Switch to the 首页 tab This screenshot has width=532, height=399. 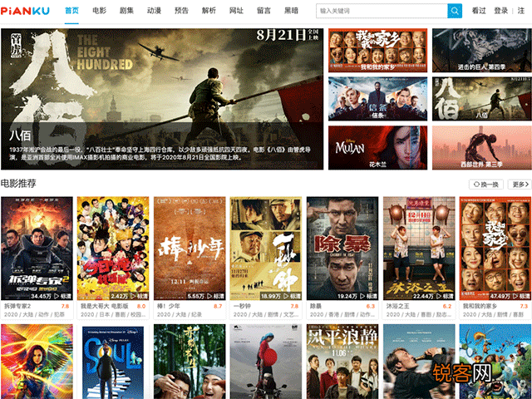(x=71, y=11)
